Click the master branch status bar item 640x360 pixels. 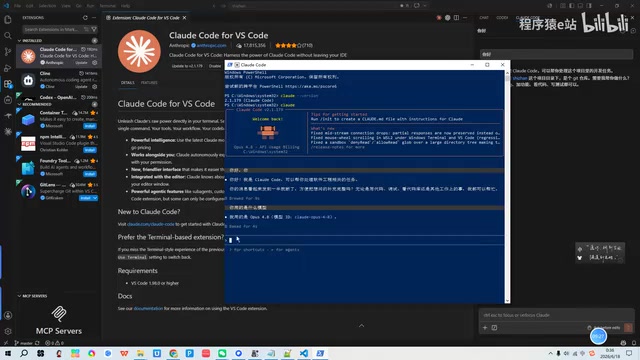[23, 343]
